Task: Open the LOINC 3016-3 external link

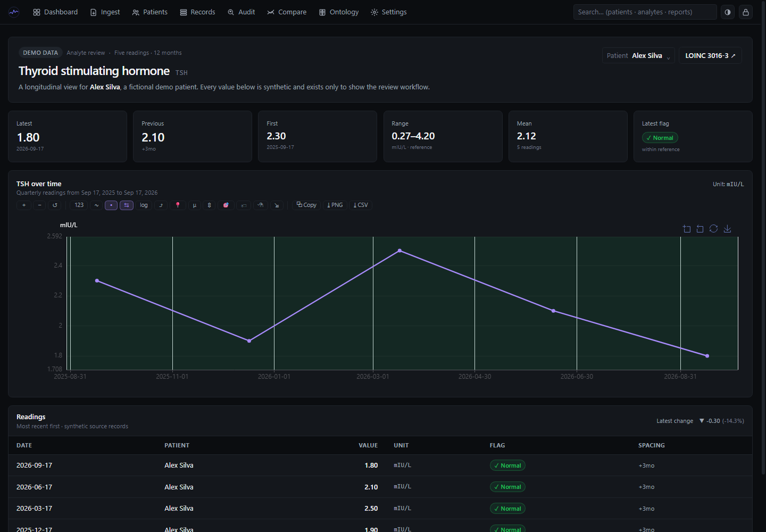Action: coord(710,55)
